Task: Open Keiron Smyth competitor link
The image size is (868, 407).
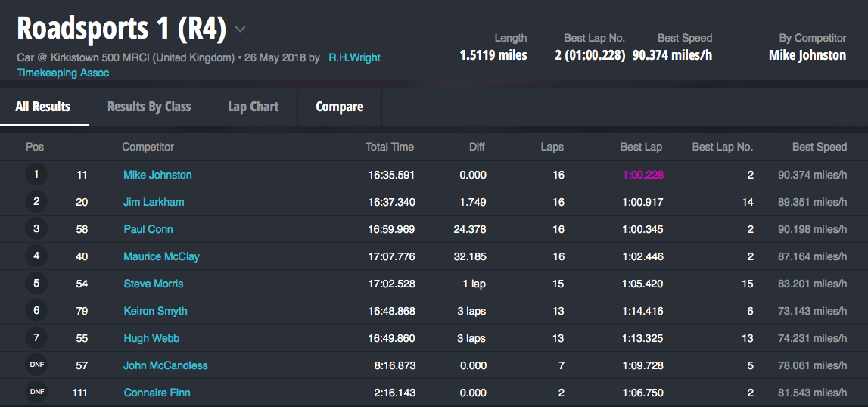Action: 155,311
